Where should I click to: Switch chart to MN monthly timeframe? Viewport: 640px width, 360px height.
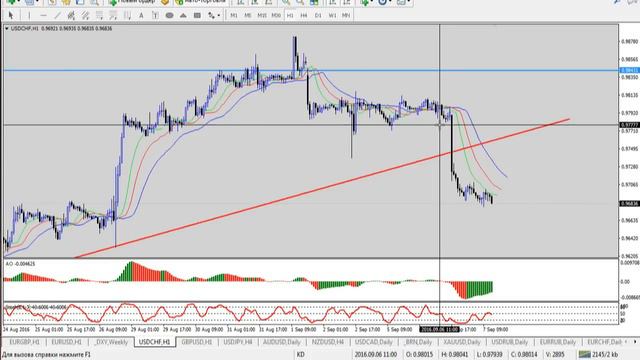(346, 16)
